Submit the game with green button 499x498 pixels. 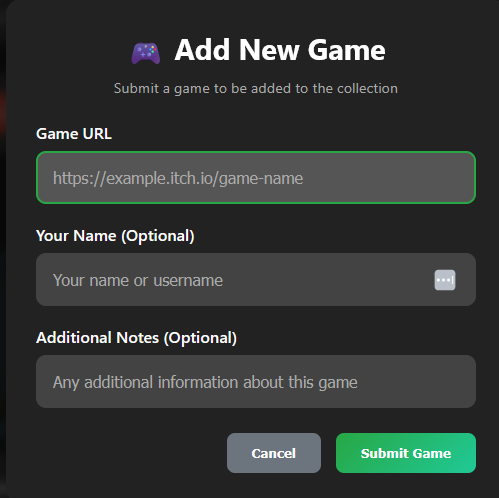[x=406, y=453]
